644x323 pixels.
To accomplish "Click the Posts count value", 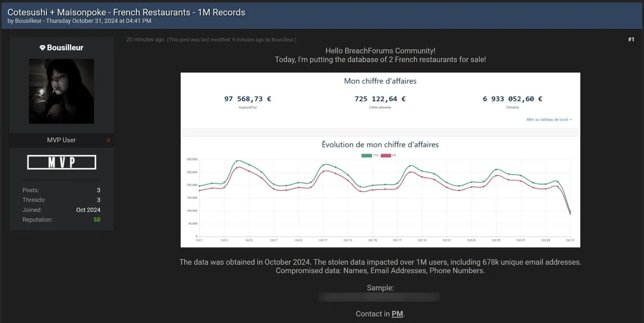I will tap(98, 190).
